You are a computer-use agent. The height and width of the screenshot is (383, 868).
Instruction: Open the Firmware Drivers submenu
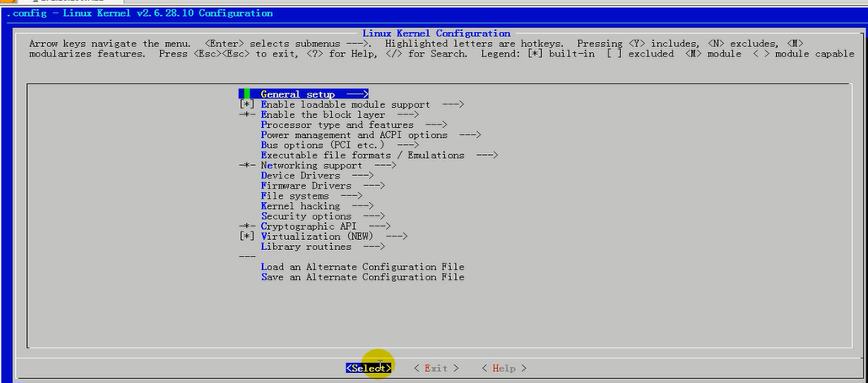pos(323,186)
